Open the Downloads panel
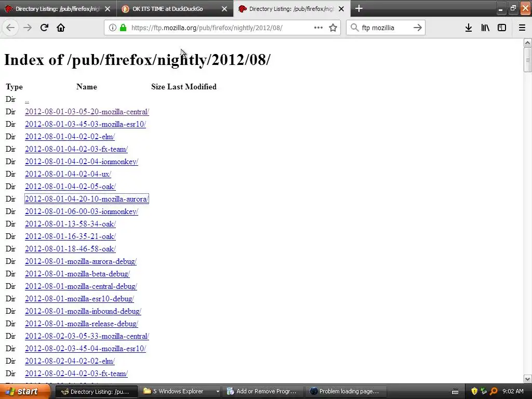This screenshot has height=399, width=532. (x=469, y=28)
